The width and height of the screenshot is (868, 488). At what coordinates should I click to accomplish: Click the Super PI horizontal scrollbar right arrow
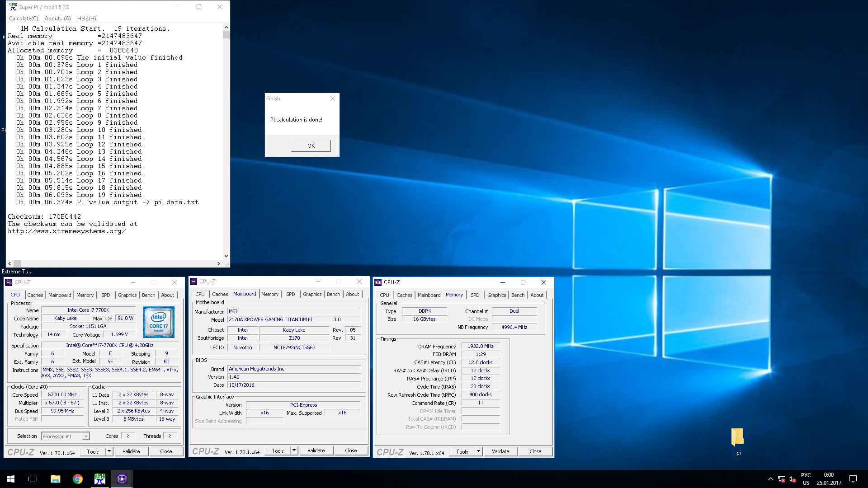219,263
